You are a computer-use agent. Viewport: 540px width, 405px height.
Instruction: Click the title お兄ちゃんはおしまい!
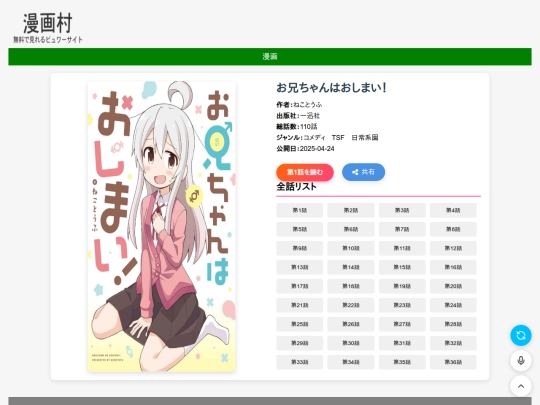331,87
